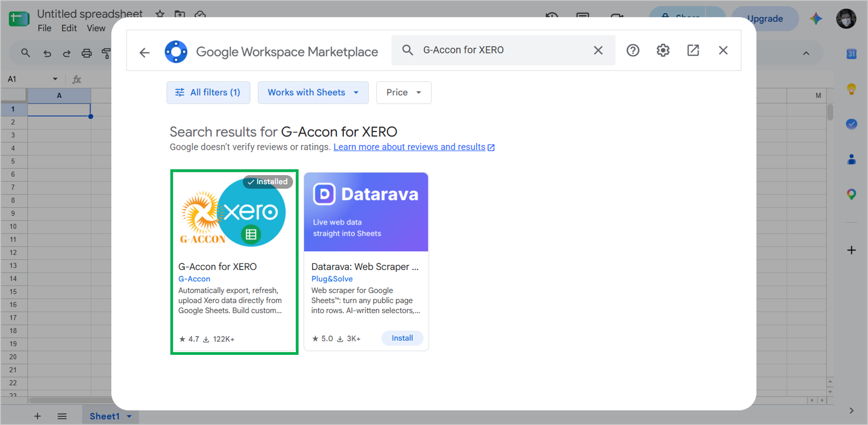Show side panel chevron at bottom right
The height and width of the screenshot is (425, 868).
(852, 411)
